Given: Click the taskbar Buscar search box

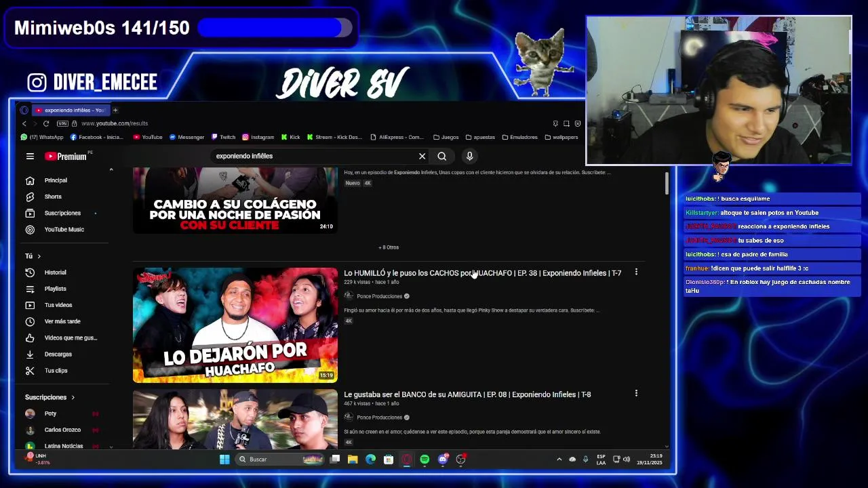Looking at the screenshot, I should click(279, 460).
